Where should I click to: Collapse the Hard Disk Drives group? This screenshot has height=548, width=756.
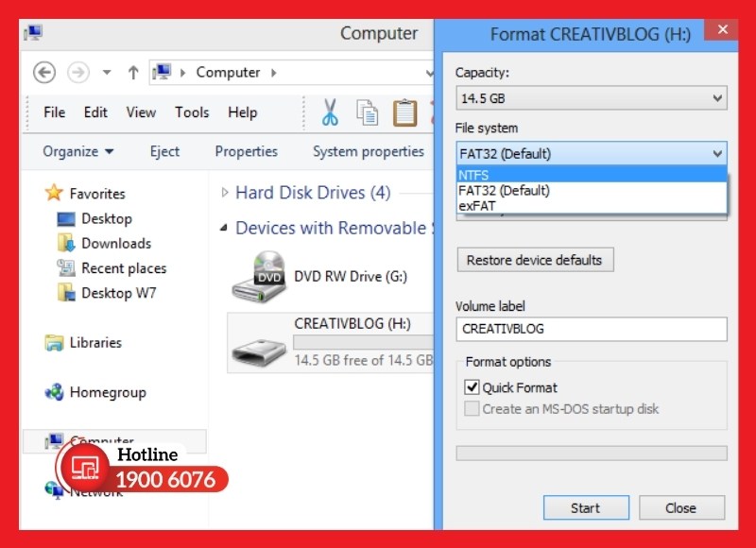tap(225, 193)
